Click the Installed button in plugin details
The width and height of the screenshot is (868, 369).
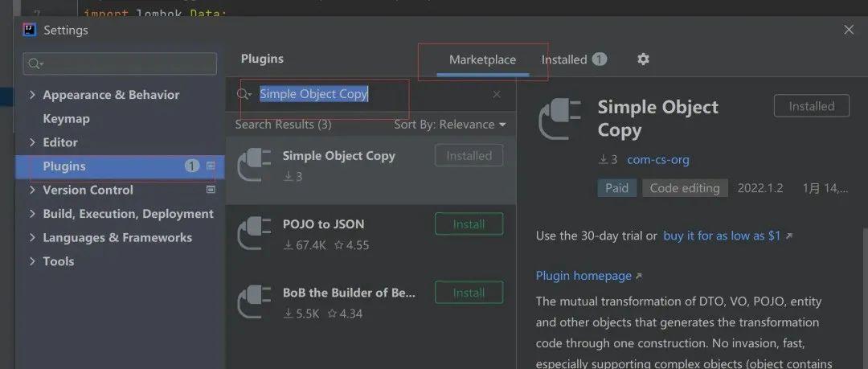(812, 106)
